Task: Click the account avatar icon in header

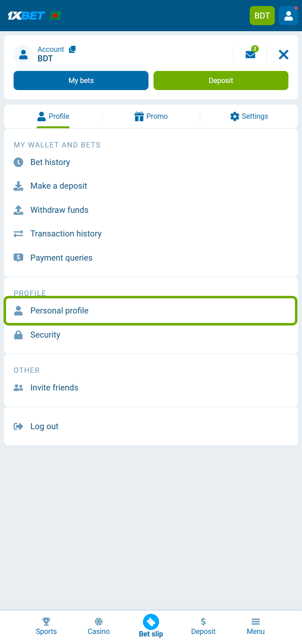Action: (x=288, y=16)
